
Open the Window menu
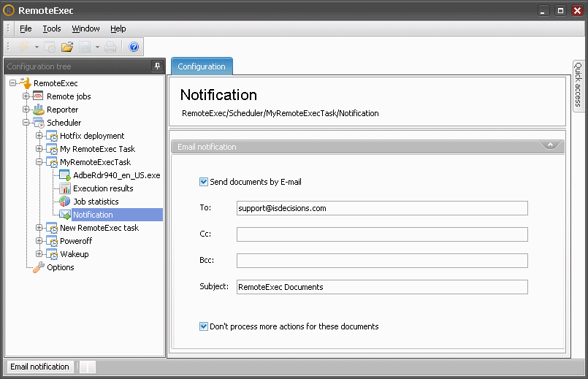pyautogui.click(x=86, y=28)
